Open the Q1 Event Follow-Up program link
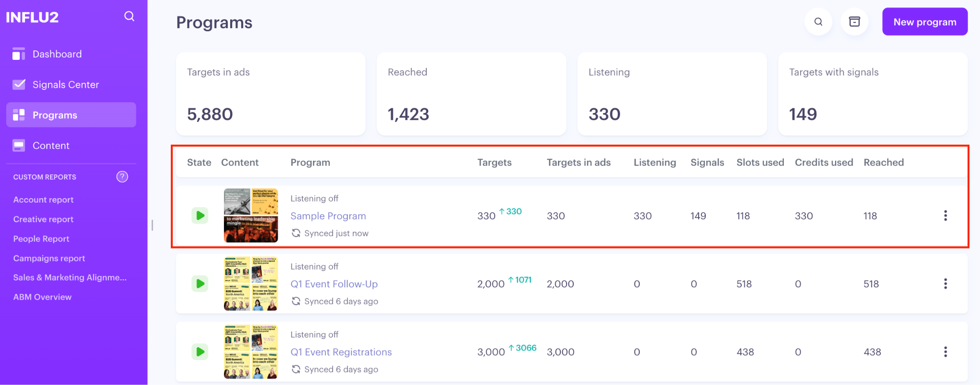The width and height of the screenshot is (980, 385). (334, 284)
